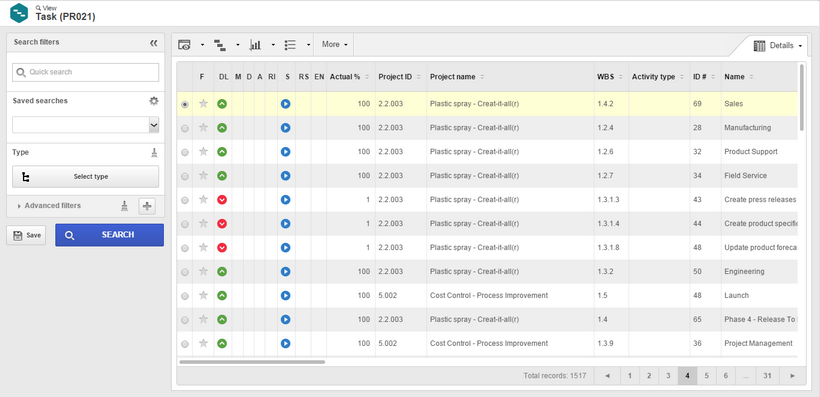Click red deadline icon for Update product forecast
The height and width of the screenshot is (397, 820).
point(222,247)
